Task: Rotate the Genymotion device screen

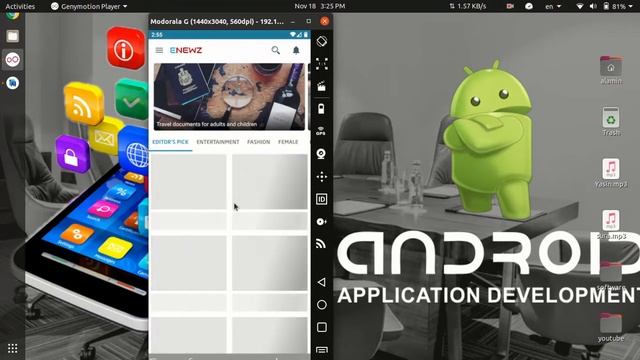Action: coord(322,41)
